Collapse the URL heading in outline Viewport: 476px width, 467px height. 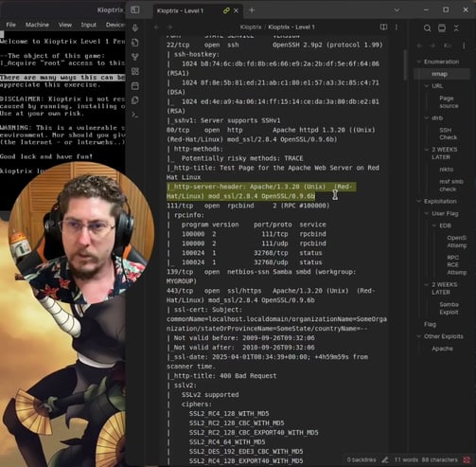(x=427, y=86)
